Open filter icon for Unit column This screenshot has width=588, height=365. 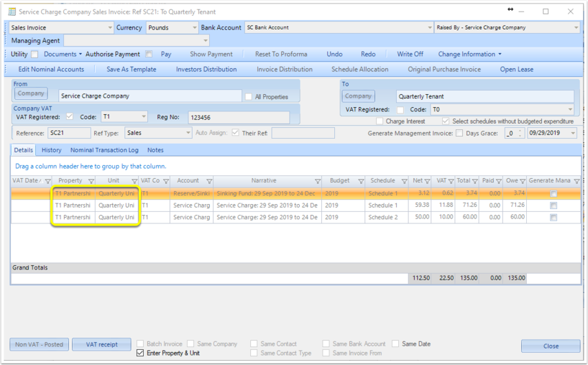[x=134, y=181]
